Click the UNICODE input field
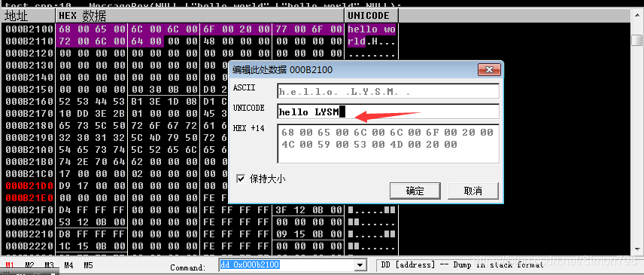The image size is (644, 275). 388,112
